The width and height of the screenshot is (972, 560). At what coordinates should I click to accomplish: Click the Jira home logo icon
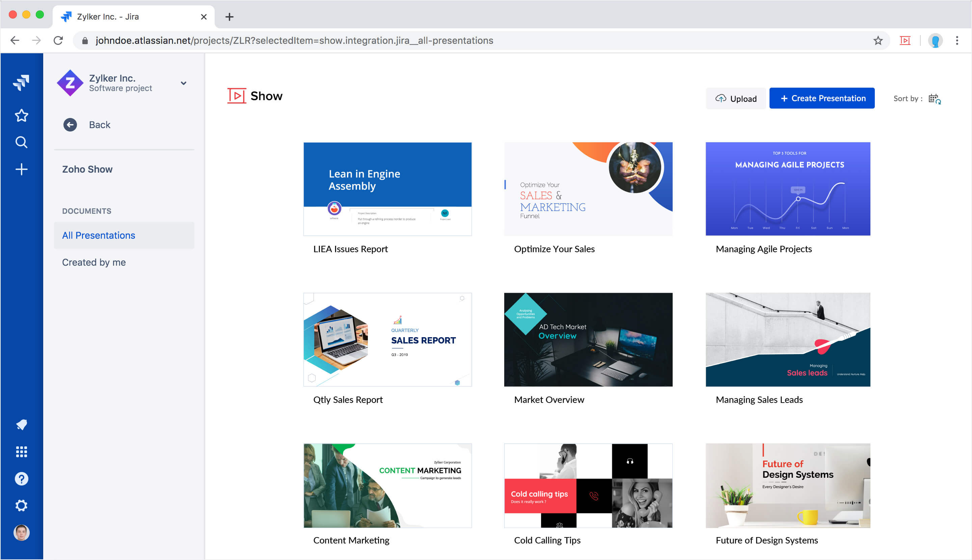click(x=21, y=82)
